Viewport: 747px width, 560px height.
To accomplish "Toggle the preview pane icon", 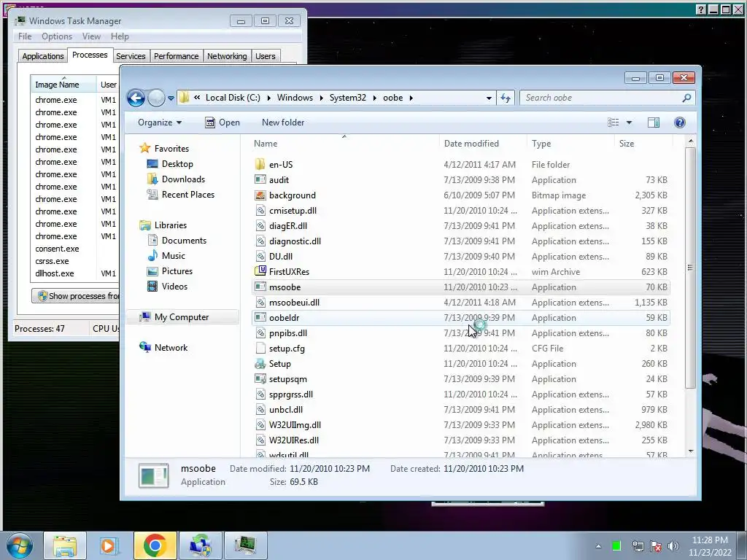I will pos(654,122).
